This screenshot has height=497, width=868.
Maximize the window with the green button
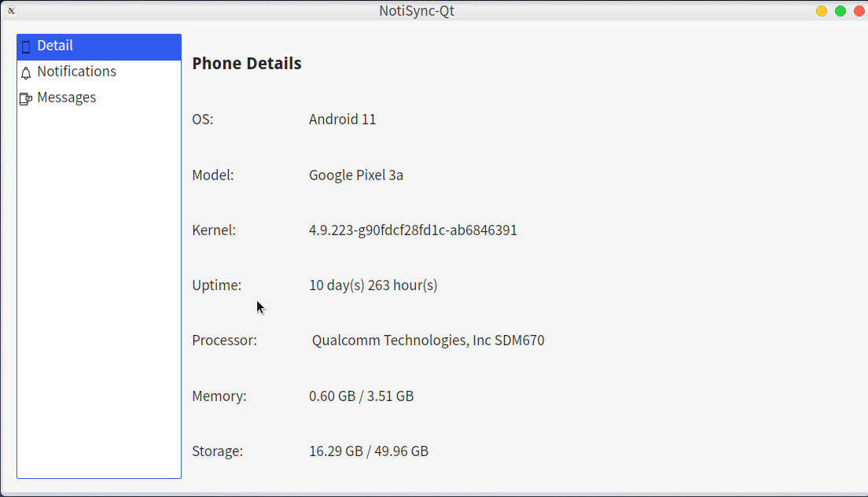tap(840, 11)
